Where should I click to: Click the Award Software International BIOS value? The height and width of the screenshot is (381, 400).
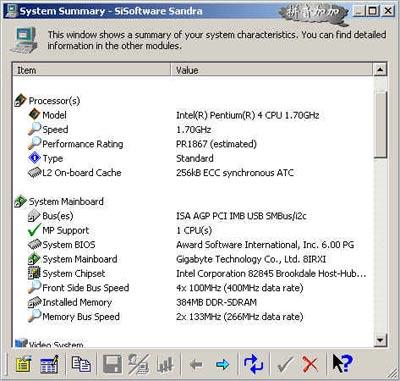(265, 245)
